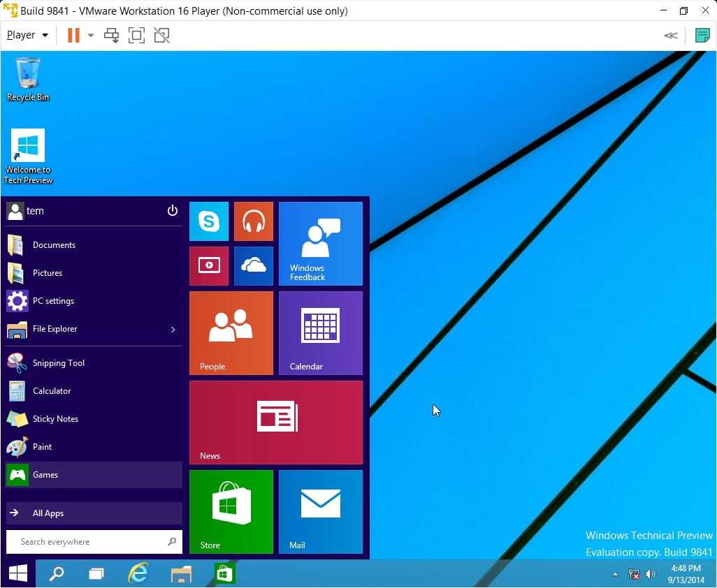Viewport: 717px width, 588px height.
Task: Launch Internet Explorer from the taskbar
Action: 138,573
